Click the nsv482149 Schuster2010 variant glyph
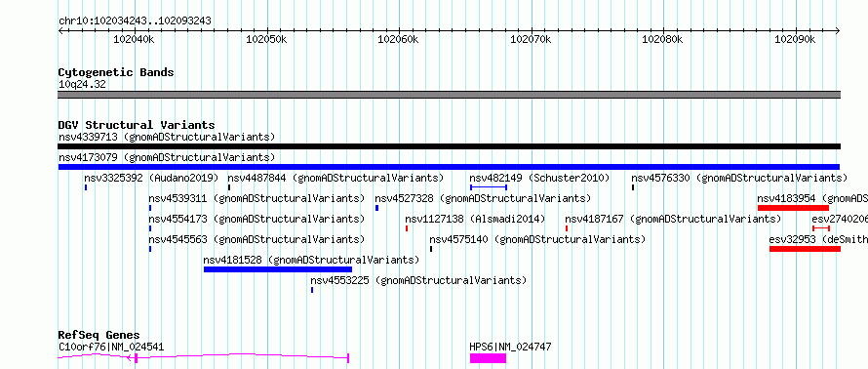The image size is (868, 369). coord(489,187)
